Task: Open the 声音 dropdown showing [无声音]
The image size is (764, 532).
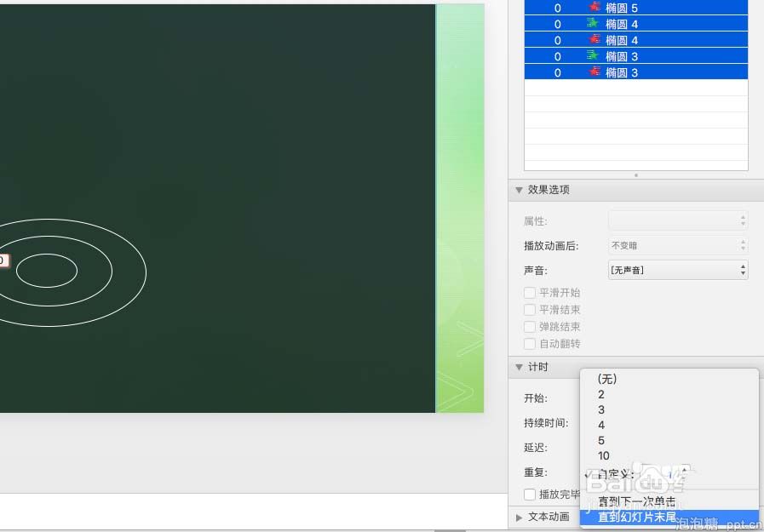Action: pos(677,270)
